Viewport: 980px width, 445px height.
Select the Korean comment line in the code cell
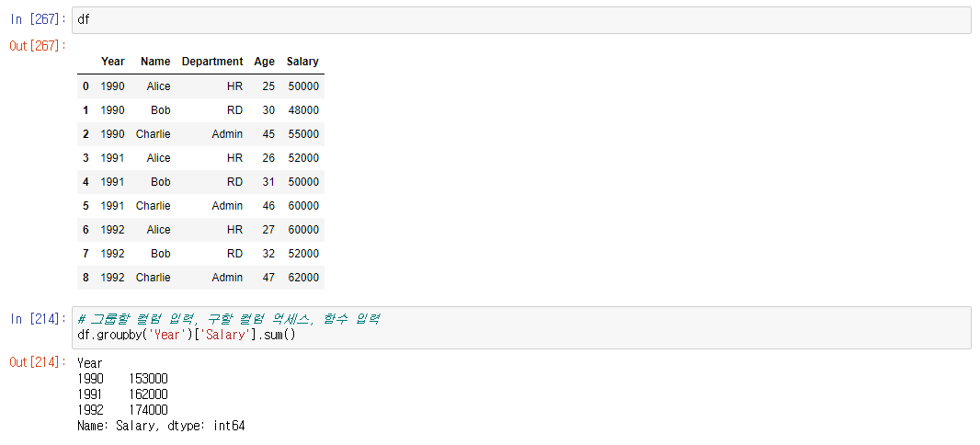[229, 319]
